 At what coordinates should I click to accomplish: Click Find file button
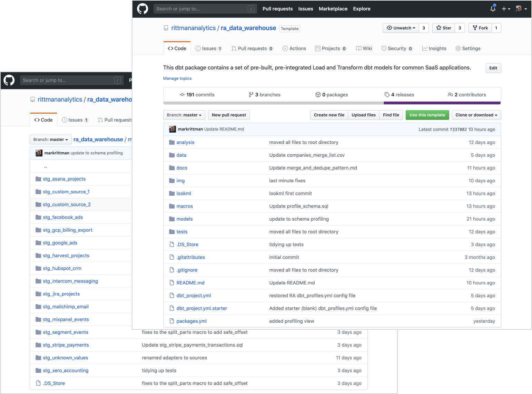tap(391, 115)
